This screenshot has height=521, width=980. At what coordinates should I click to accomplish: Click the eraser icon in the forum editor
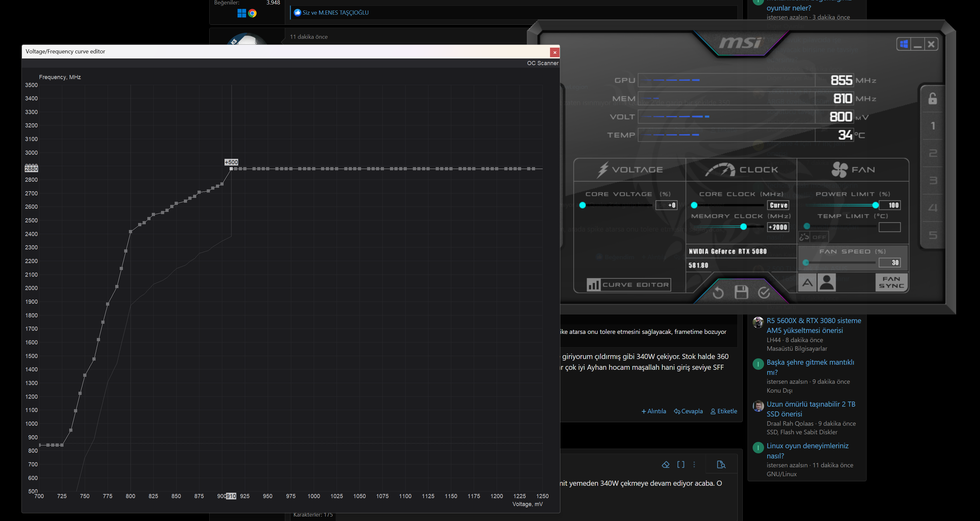click(x=665, y=464)
